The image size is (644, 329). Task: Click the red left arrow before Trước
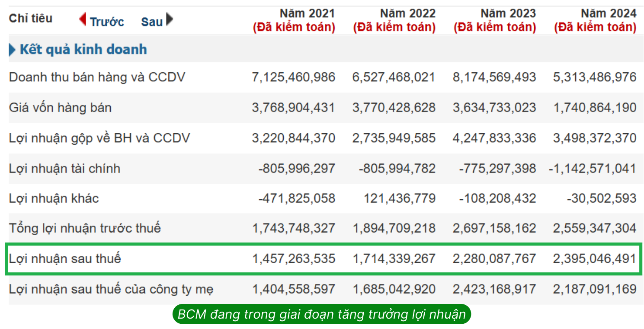point(83,19)
